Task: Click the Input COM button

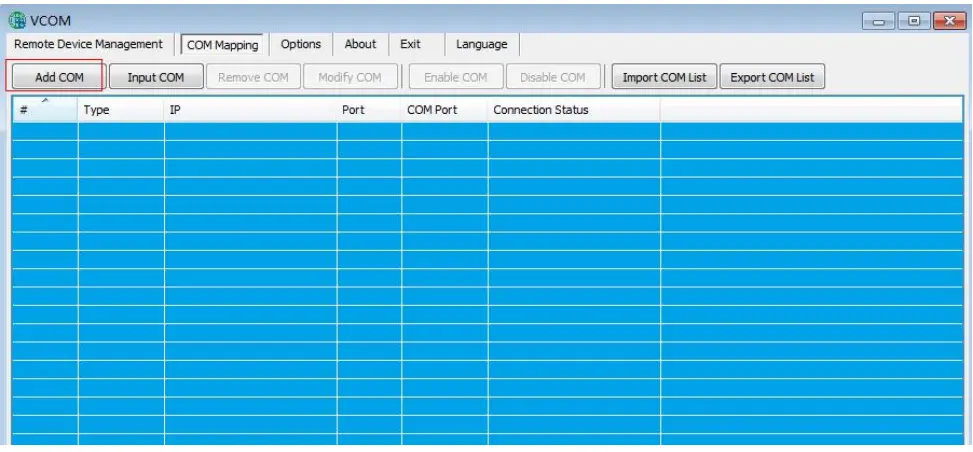Action: (156, 77)
